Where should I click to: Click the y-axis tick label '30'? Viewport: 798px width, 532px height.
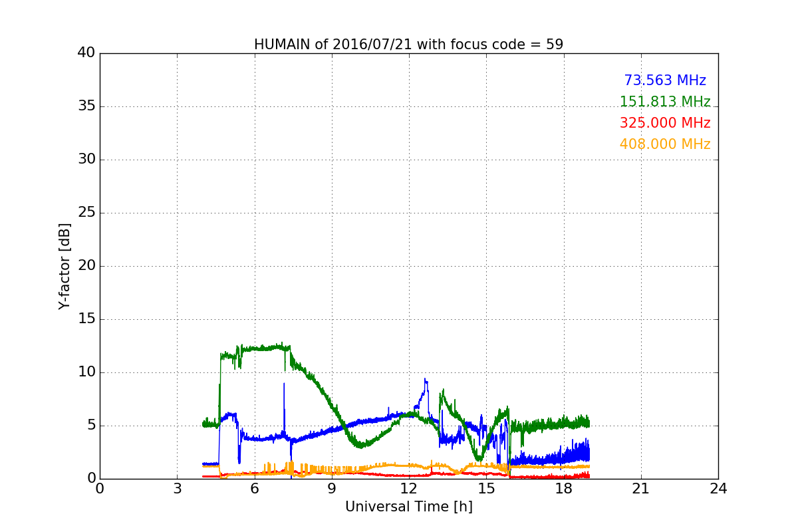(86, 159)
